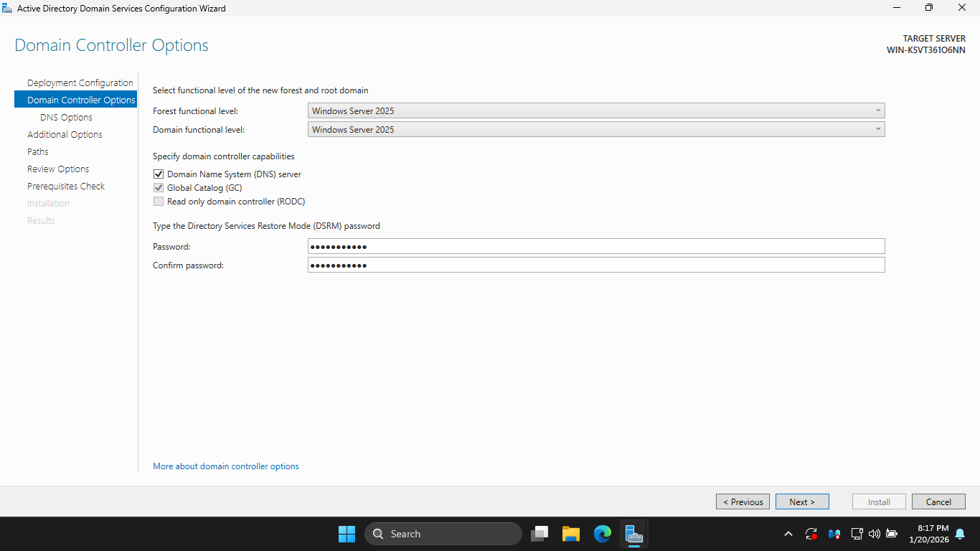This screenshot has width=980, height=551.
Task: Uncheck Domain Name System (DNS) server
Action: (x=159, y=174)
